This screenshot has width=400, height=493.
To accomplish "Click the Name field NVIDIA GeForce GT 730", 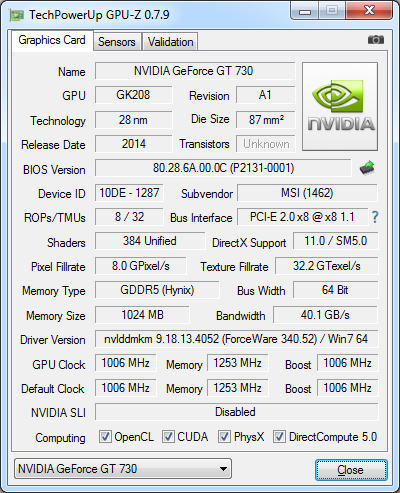I will point(195,71).
